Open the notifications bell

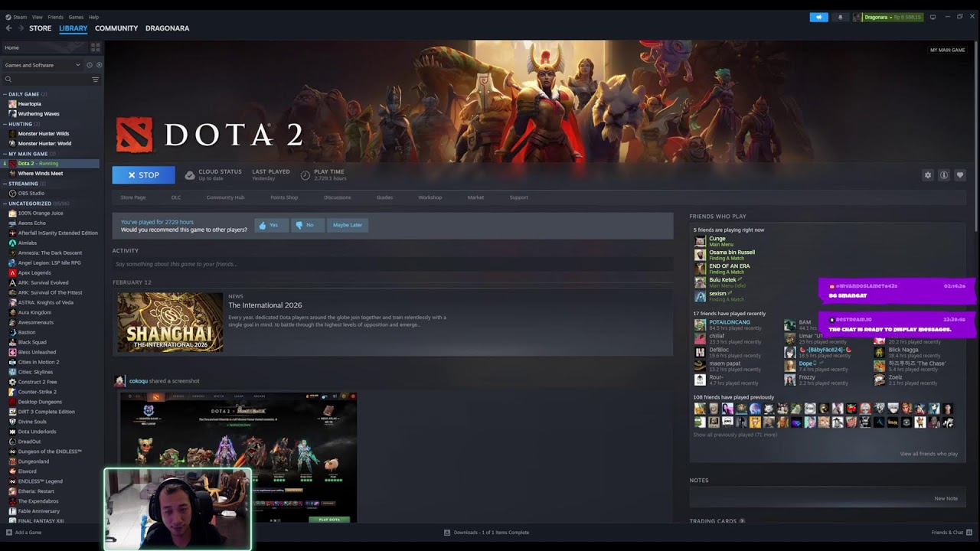pyautogui.click(x=840, y=17)
